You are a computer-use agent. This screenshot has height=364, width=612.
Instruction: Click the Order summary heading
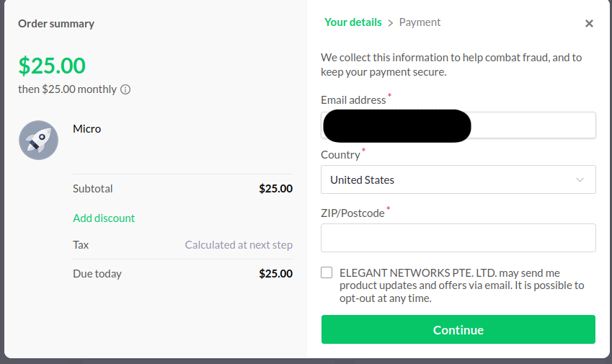56,24
